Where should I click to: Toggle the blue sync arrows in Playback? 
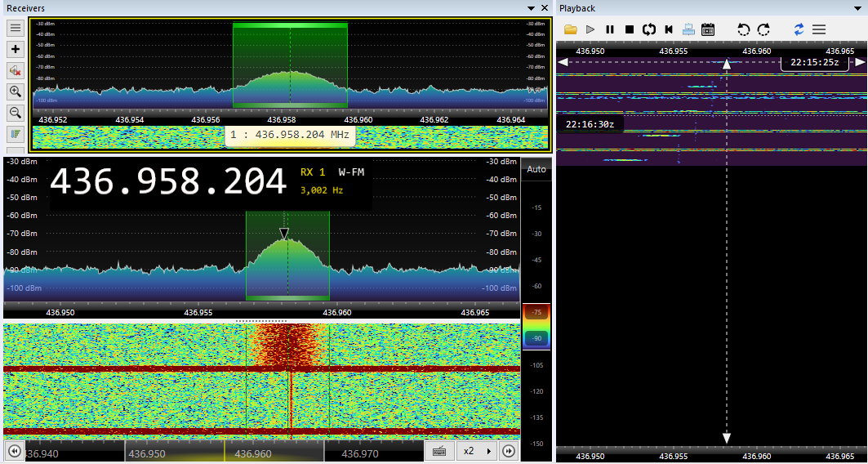pyautogui.click(x=799, y=29)
